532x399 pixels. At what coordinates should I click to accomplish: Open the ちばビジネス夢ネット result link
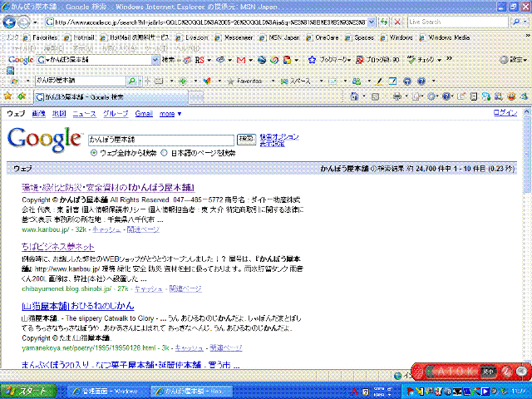58,247
